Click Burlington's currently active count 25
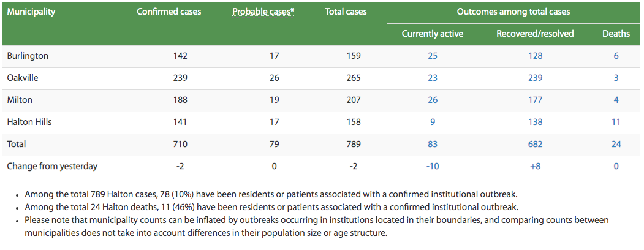644x250 pixels. tap(433, 56)
